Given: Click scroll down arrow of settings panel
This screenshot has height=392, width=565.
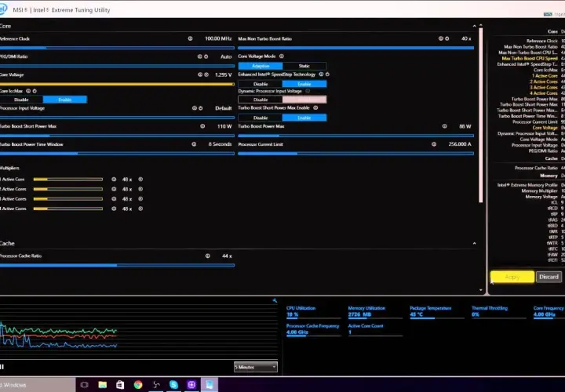Looking at the screenshot, I should (481, 290).
